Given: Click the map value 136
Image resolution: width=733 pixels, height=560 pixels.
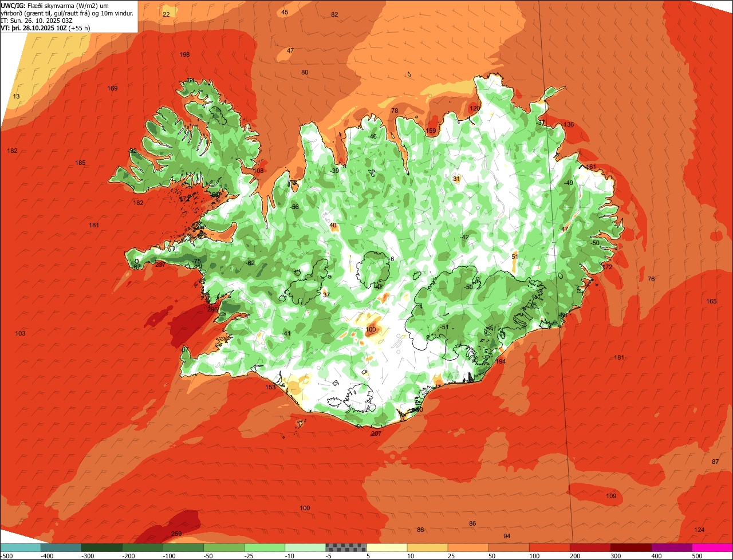Looking at the screenshot, I should [x=569, y=124].
